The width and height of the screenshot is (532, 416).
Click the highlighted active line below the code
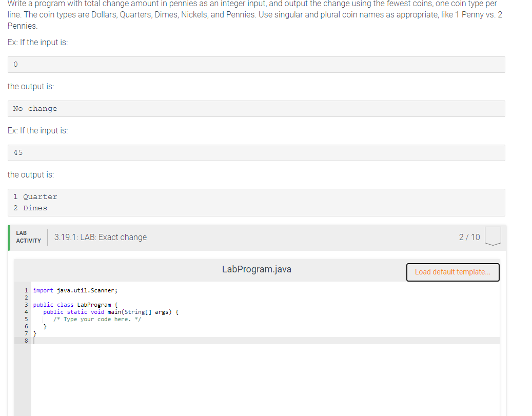(257, 340)
